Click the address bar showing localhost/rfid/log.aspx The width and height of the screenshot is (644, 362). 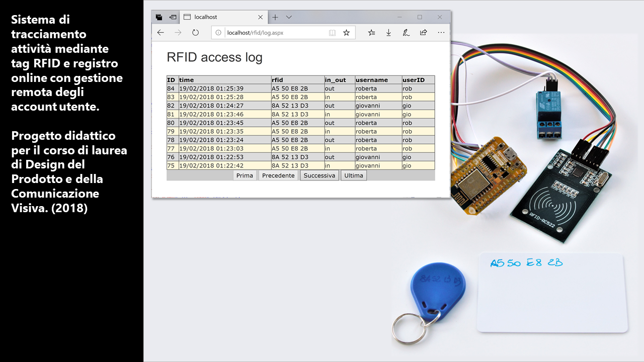click(x=272, y=33)
